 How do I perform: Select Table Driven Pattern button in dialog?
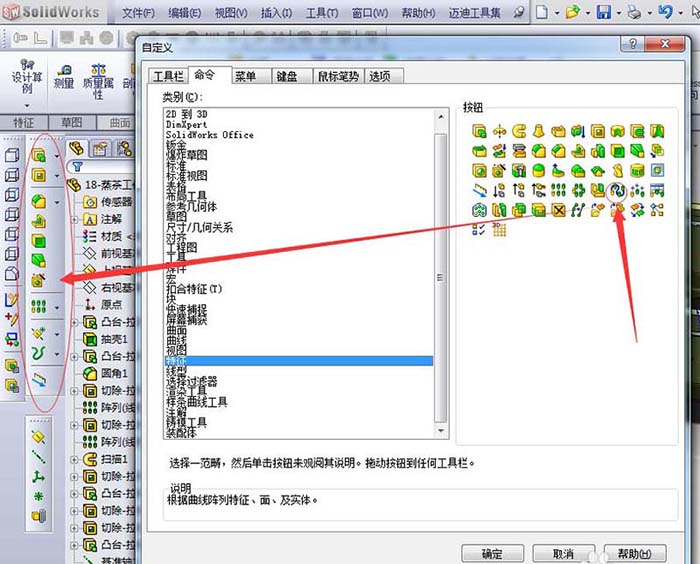(657, 190)
